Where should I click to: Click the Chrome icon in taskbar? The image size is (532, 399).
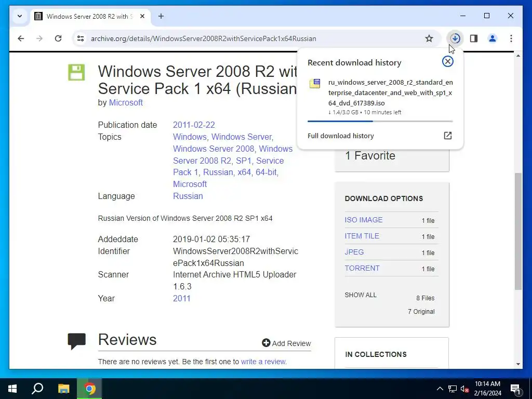[x=89, y=389]
